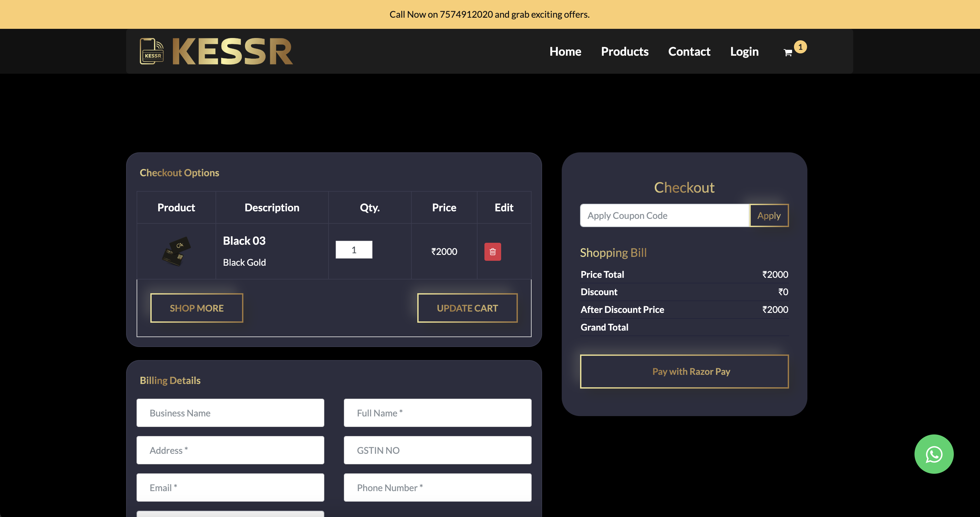The height and width of the screenshot is (517, 980).
Task: Click the 'Black Gold' description text
Action: click(244, 262)
